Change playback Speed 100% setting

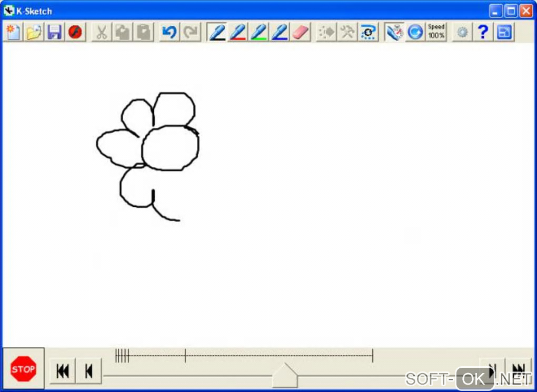[436, 31]
